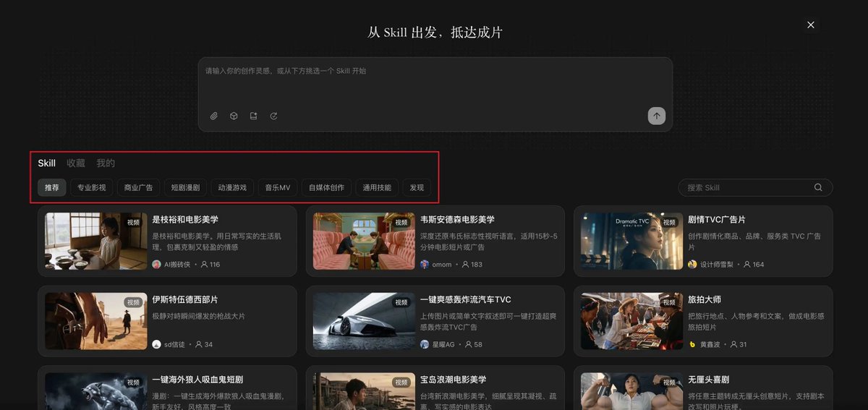
Task: Click the magnifier icon in Skill search
Action: [818, 187]
